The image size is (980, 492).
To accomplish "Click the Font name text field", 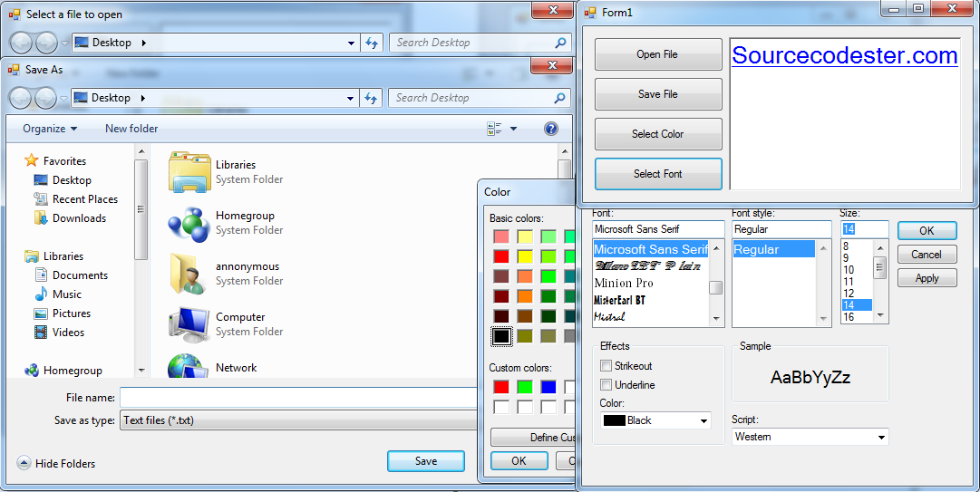I will pos(658,229).
